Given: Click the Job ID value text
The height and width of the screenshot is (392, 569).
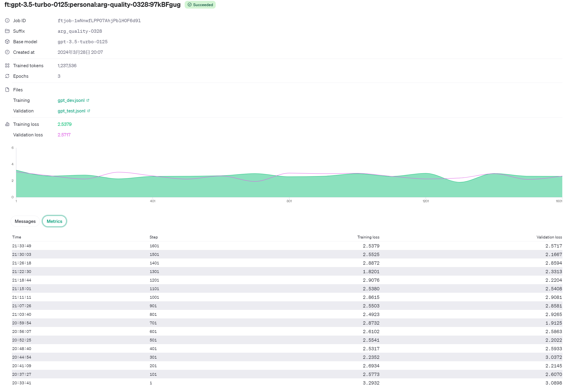Looking at the screenshot, I should 99,21.
